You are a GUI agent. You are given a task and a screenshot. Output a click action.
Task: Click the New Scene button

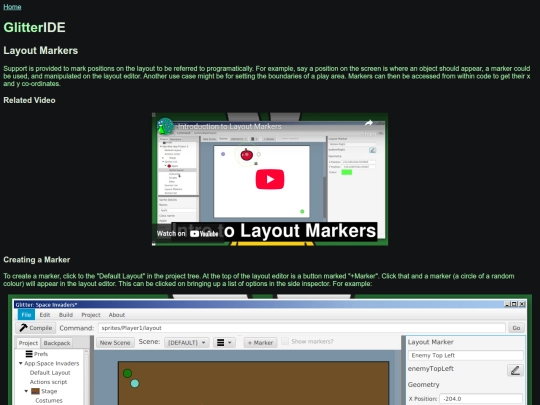[115, 343]
